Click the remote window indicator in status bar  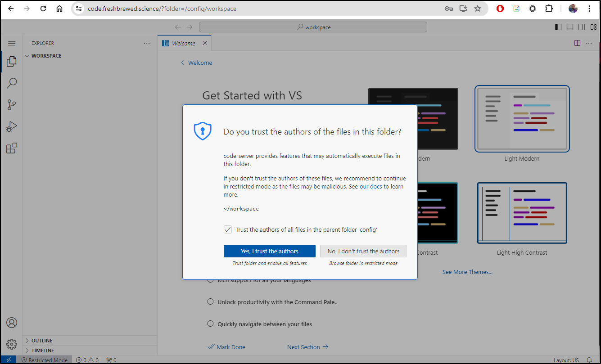pos(9,360)
